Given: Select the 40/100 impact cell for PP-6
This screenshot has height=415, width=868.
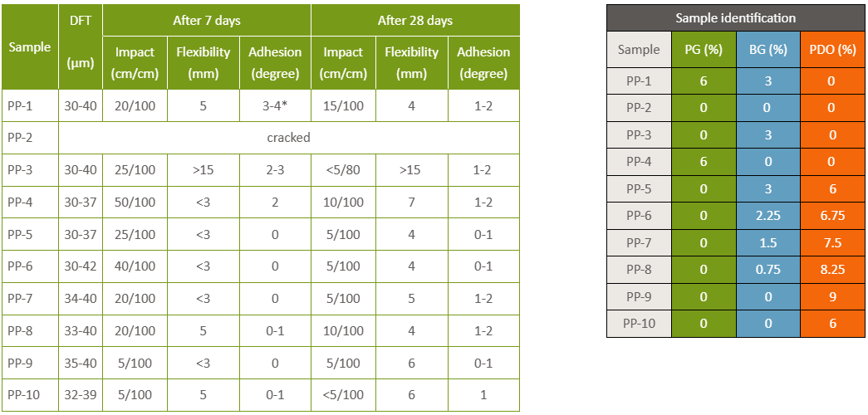Looking at the screenshot, I should [135, 266].
